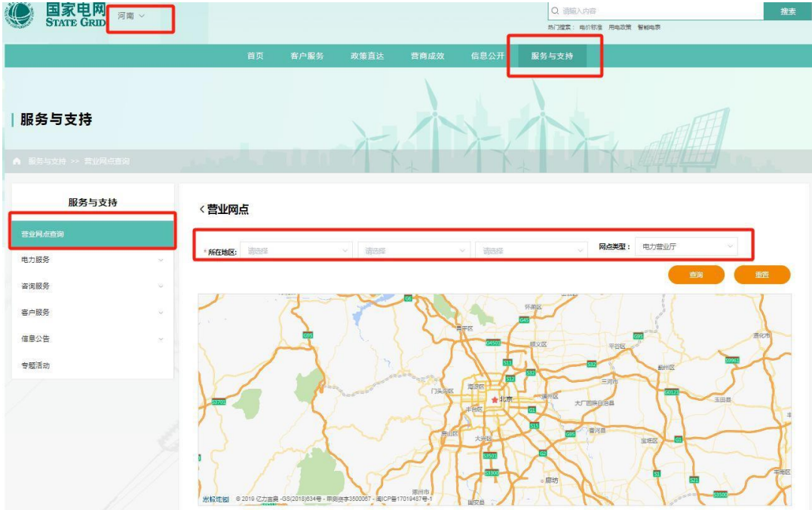
Task: Expand the 电力服务 sidebar section
Action: click(x=92, y=260)
